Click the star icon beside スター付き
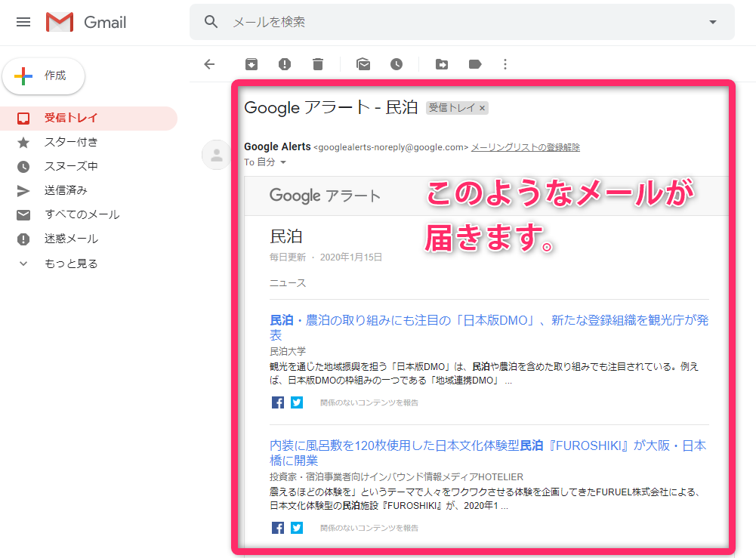Image resolution: width=756 pixels, height=558 pixels. 23,143
